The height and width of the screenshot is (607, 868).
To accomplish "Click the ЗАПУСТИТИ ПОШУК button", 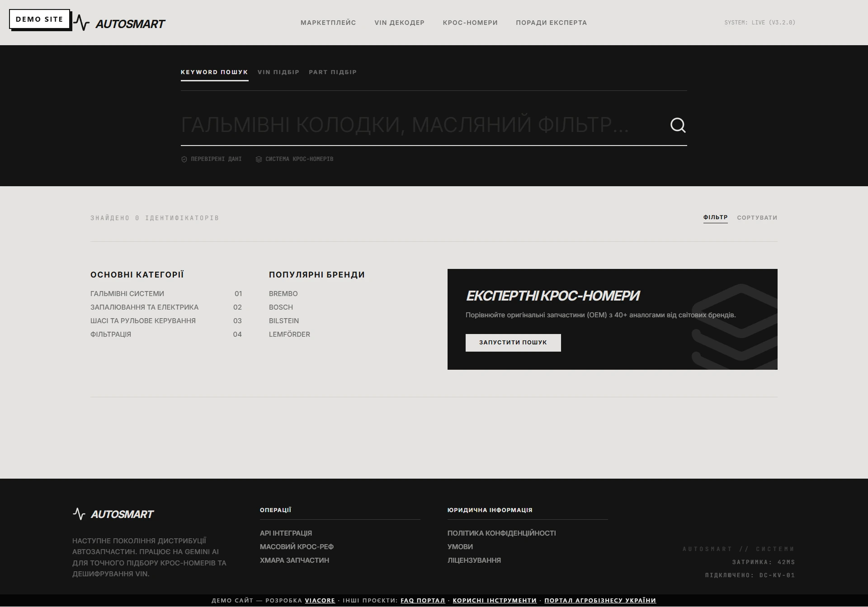I will pyautogui.click(x=513, y=343).
